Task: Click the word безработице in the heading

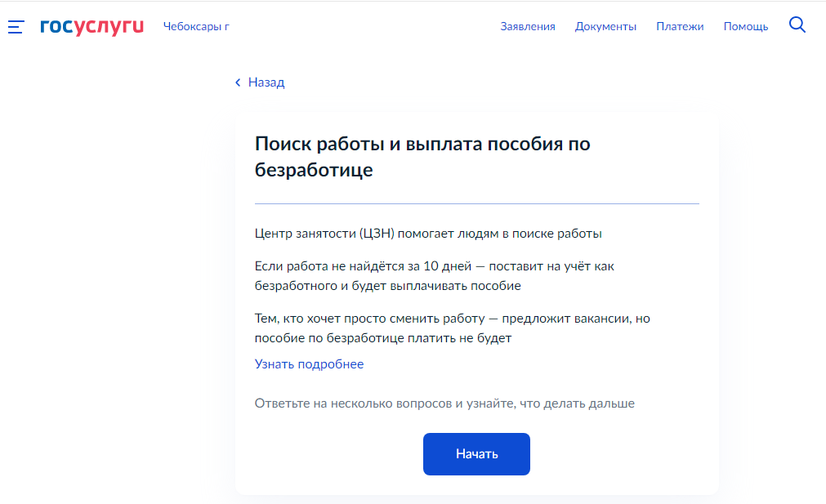Action: [314, 171]
